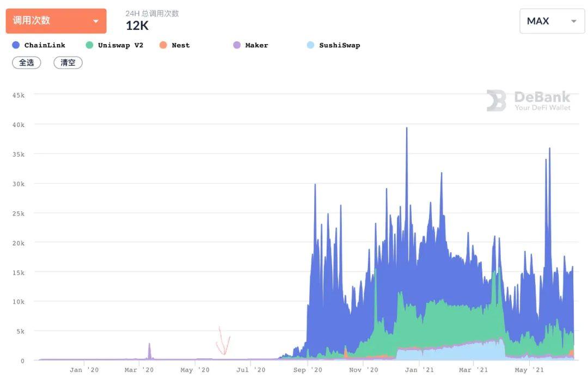This screenshot has width=588, height=379.
Task: Click the 清空 clear button
Action: pyautogui.click(x=68, y=63)
